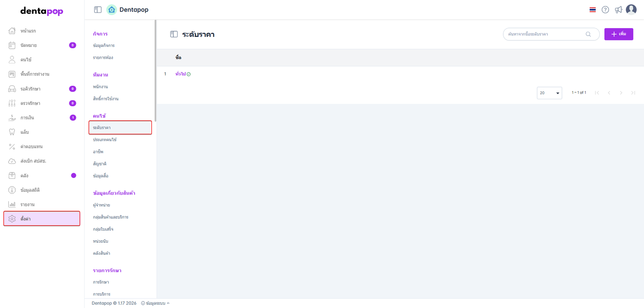This screenshot has width=644, height=308.
Task: Click the ชื่อ column header
Action: click(178, 57)
